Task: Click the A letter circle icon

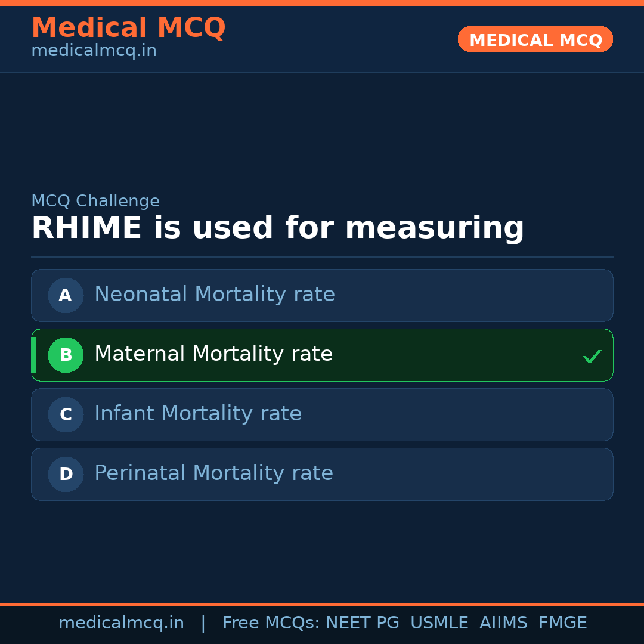Action: (x=66, y=295)
